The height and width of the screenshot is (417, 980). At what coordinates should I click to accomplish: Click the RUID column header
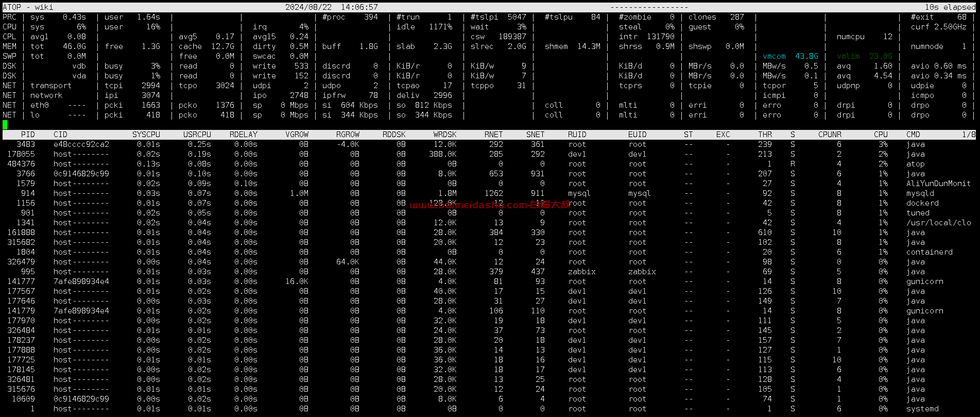[x=577, y=135]
